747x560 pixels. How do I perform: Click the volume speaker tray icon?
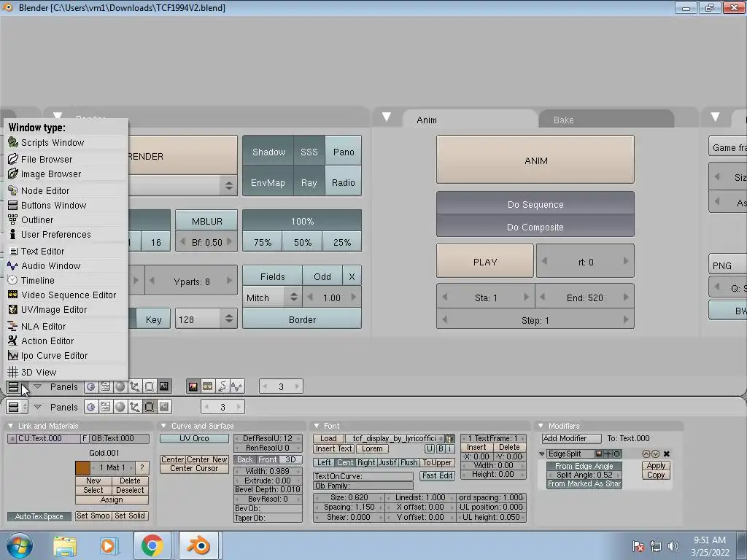(x=673, y=546)
